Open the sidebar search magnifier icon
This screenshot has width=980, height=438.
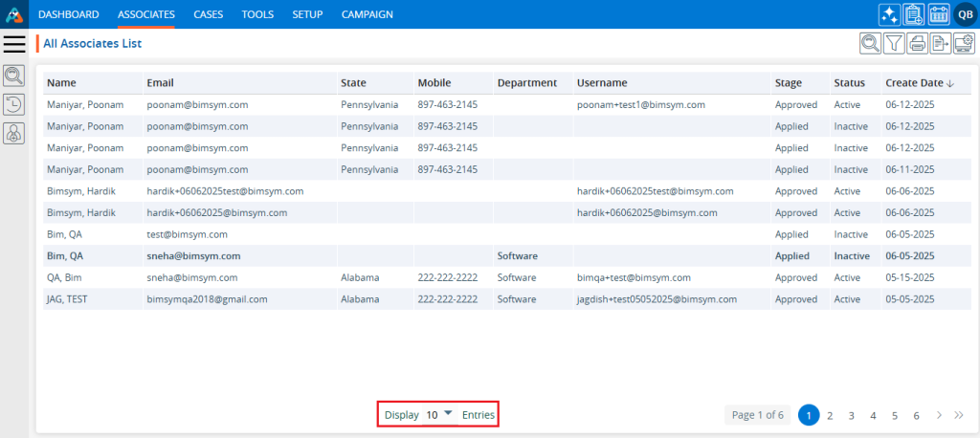tap(14, 76)
